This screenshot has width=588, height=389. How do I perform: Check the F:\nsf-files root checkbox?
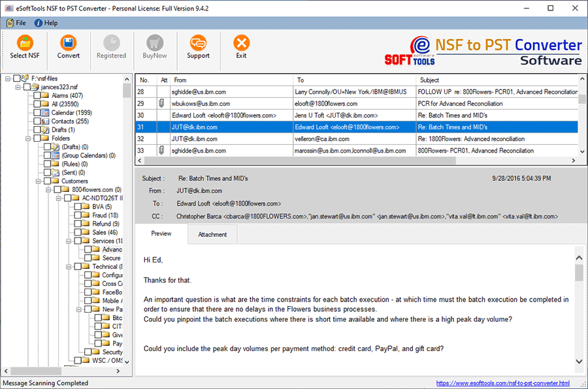[16, 78]
